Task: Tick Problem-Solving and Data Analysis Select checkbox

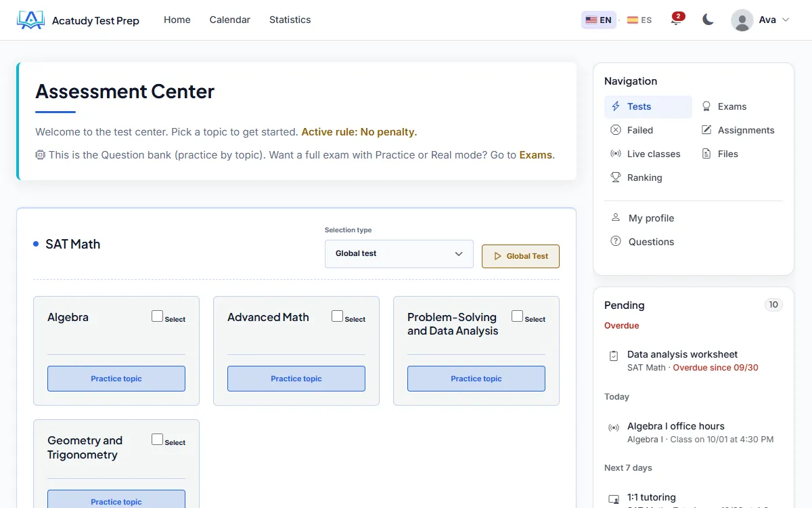Action: click(517, 316)
